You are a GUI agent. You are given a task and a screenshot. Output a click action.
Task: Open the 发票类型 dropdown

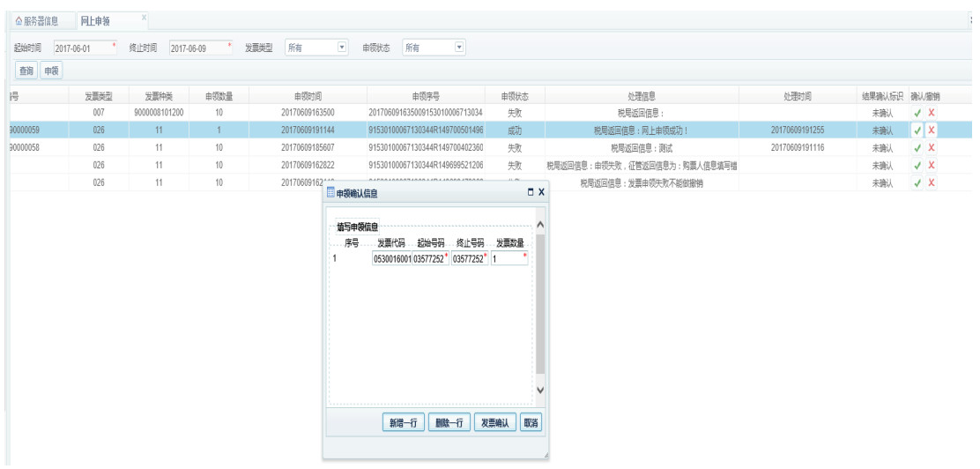click(342, 48)
